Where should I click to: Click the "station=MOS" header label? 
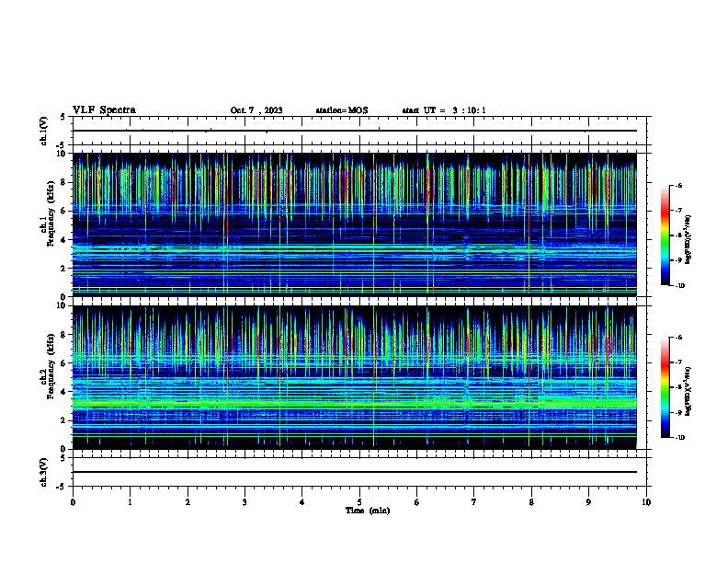pos(342,110)
